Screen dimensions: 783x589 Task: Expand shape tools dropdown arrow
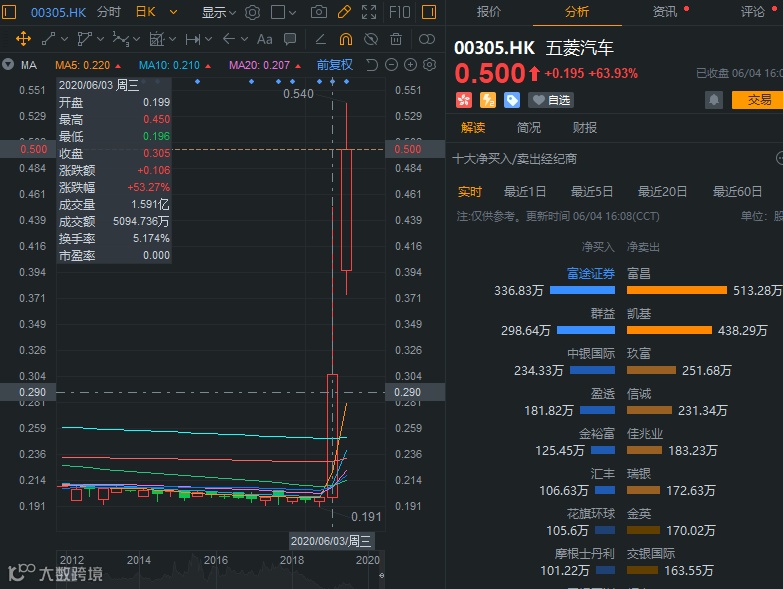(100, 38)
